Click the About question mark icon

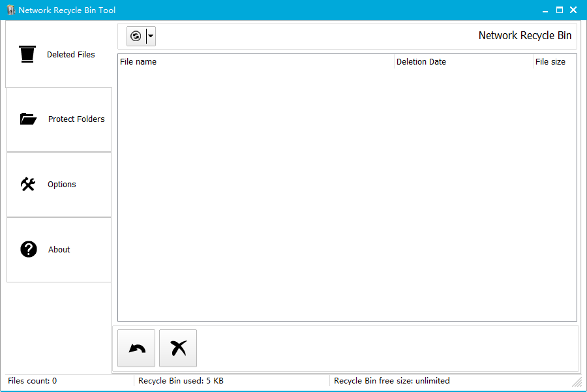[28, 249]
